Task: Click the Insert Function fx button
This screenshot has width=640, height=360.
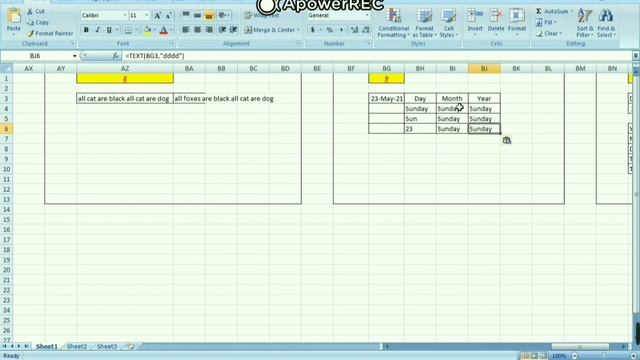Action: pos(116,56)
